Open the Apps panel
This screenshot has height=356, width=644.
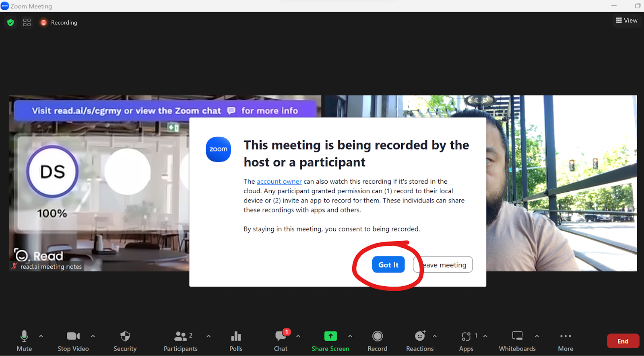point(466,341)
